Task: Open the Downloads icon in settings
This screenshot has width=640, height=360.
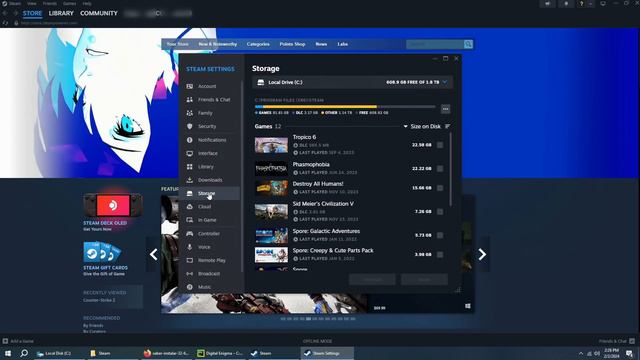Action: 190,180
